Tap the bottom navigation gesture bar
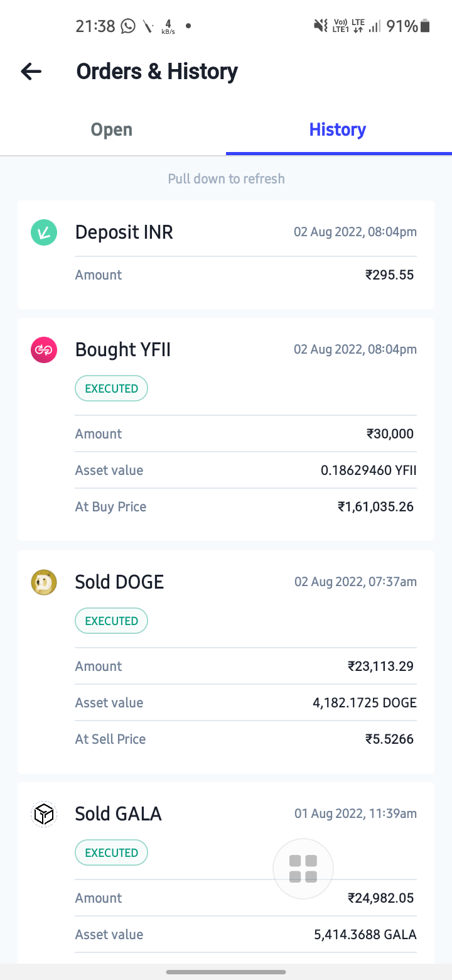 pyautogui.click(x=226, y=972)
